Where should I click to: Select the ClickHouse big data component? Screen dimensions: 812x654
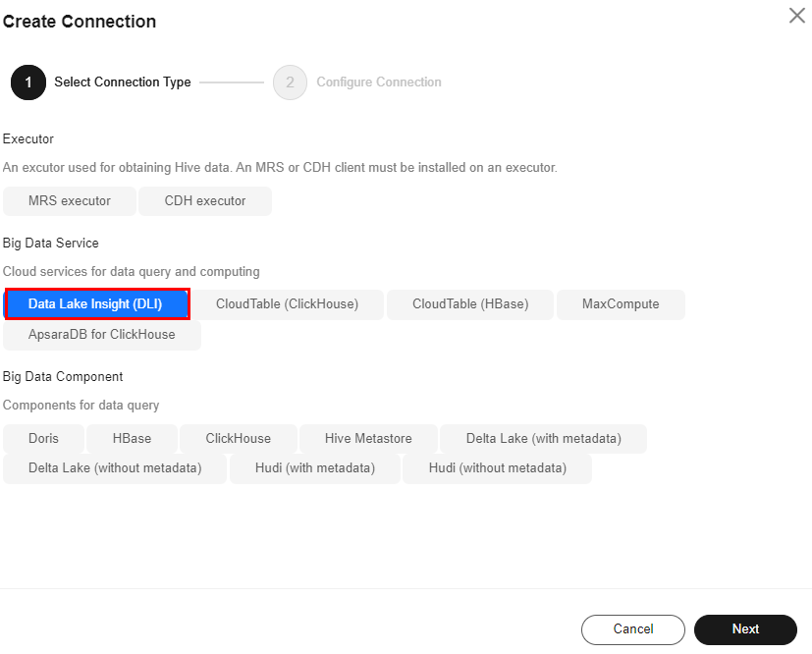point(239,439)
